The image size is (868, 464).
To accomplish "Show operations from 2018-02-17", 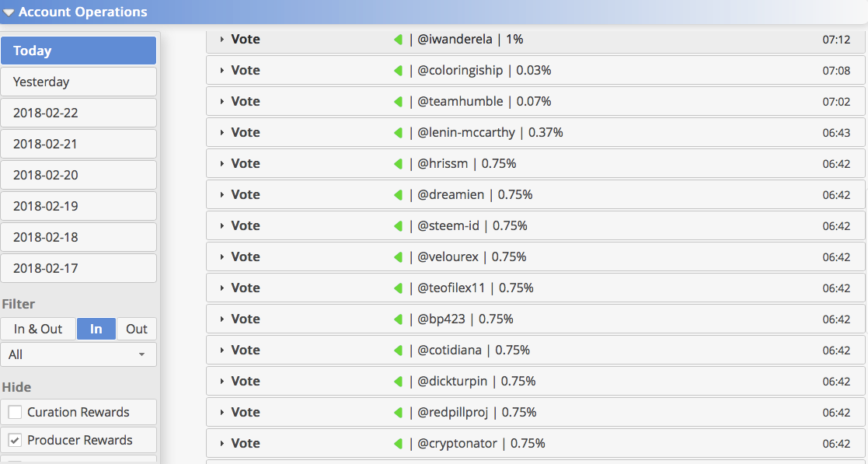I will click(x=78, y=268).
